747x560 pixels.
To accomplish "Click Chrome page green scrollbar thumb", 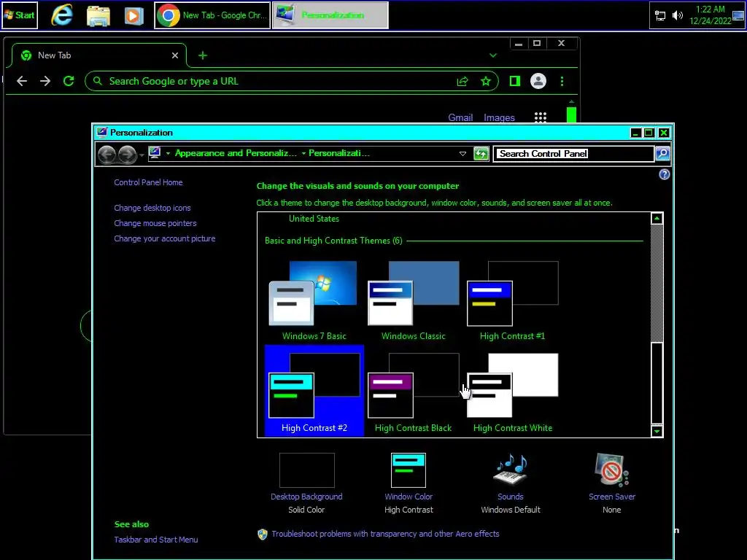I will click(571, 114).
